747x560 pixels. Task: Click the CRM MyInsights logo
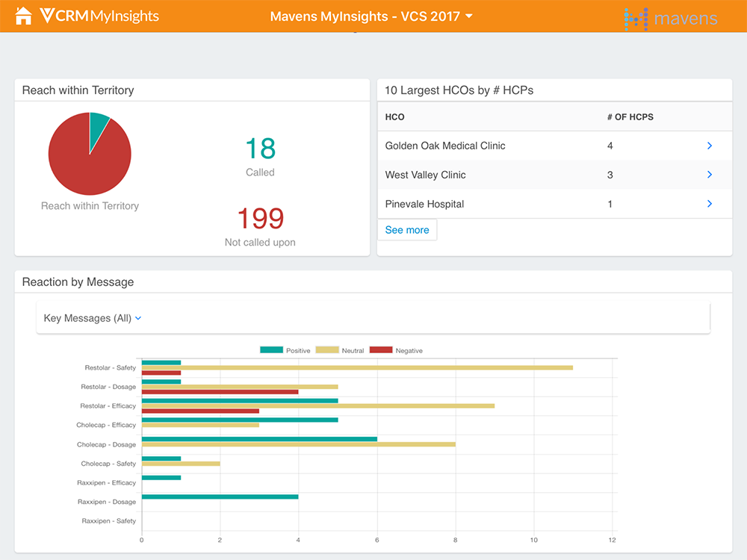click(99, 16)
